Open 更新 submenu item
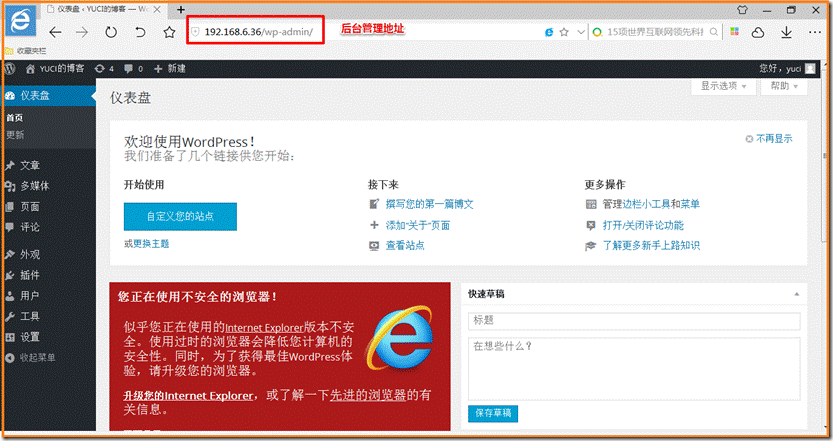 [15, 135]
